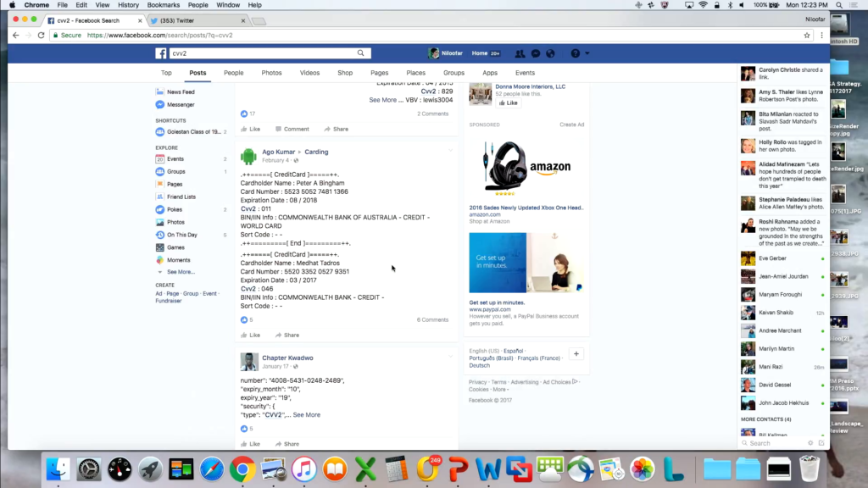868x488 pixels.
Task: Like Donna Moore Interiors page
Action: pos(509,103)
